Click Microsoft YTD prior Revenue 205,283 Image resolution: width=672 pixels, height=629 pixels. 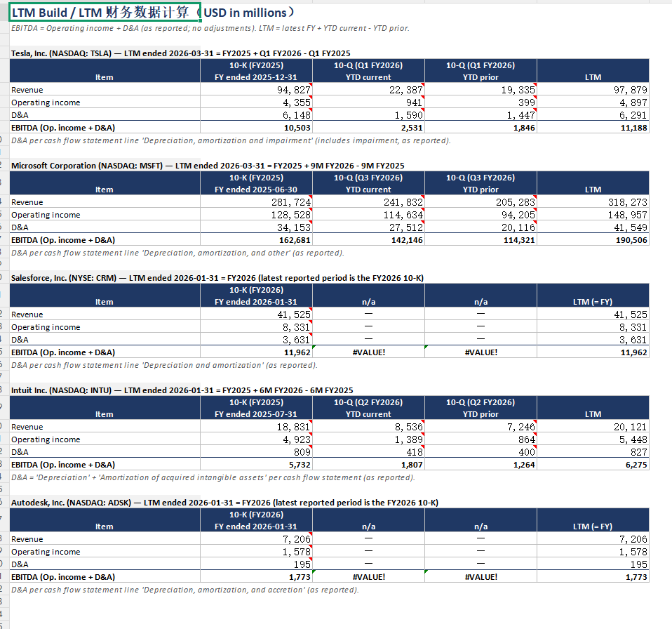481,202
